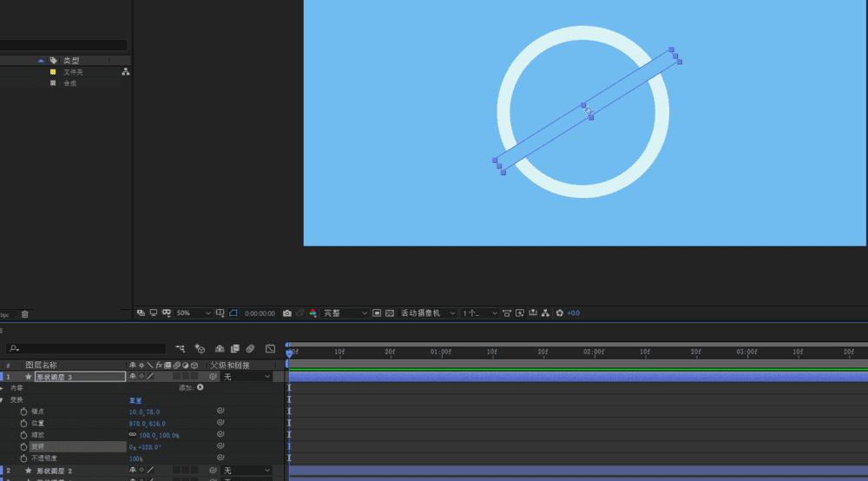The image size is (868, 481).
Task: Toggle the region of interest icon
Action: pyautogui.click(x=377, y=313)
